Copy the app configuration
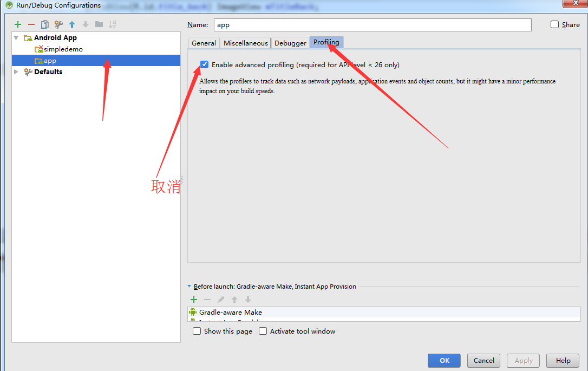 pos(45,24)
